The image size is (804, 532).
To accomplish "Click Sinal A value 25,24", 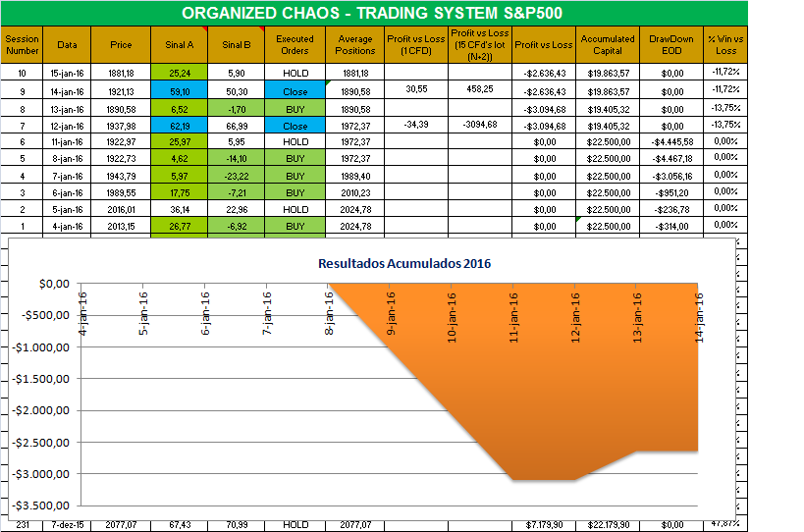I will click(179, 73).
